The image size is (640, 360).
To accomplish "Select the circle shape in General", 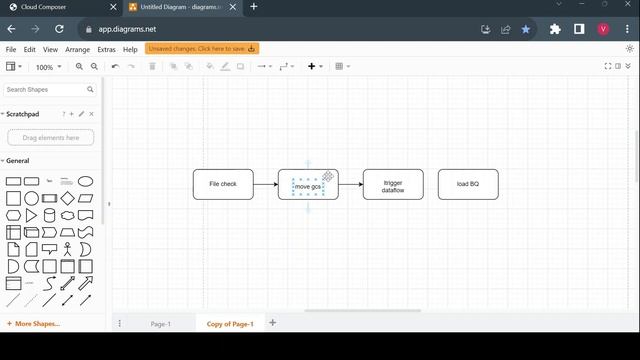I will [x=31, y=198].
